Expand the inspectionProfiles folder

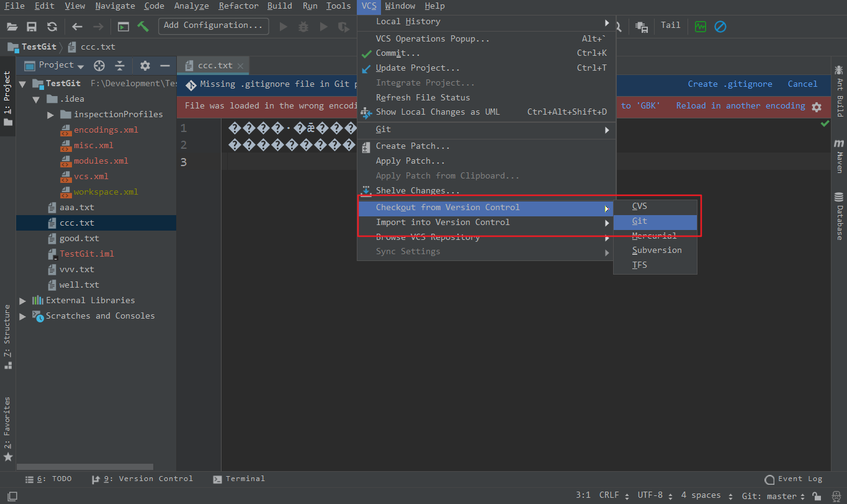point(51,115)
